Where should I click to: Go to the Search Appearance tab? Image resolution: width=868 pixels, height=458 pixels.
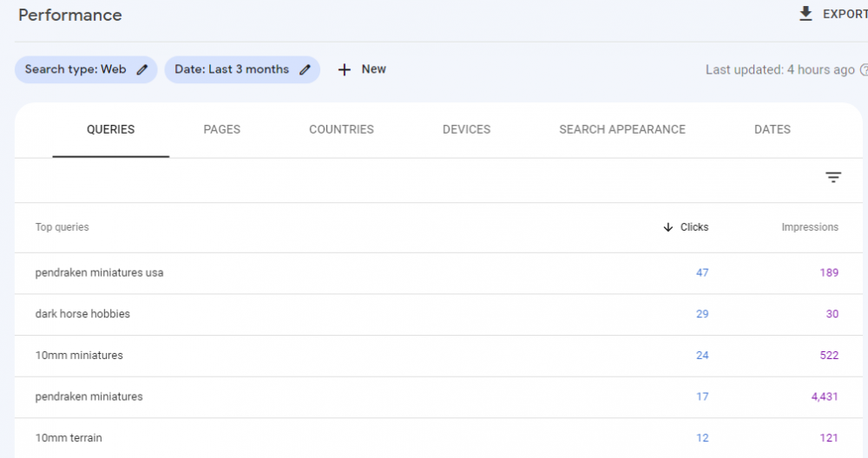coord(622,129)
